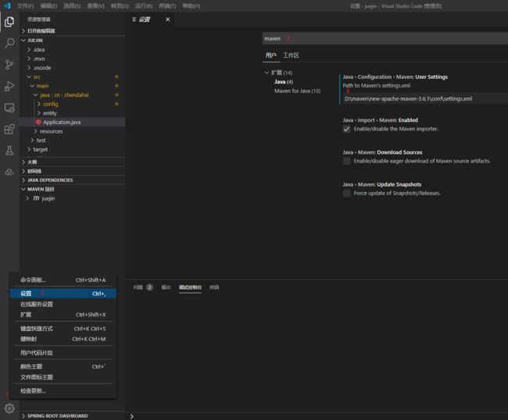This screenshot has height=420, width=508.
Task: Expand the .idea folder
Action: point(29,49)
